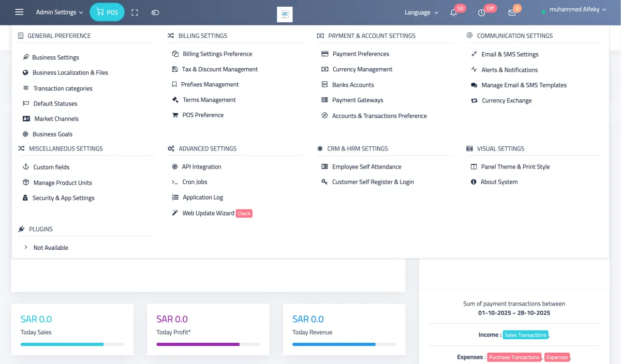621x364 pixels.
Task: Click the Sales Transactions tag
Action: point(525,335)
